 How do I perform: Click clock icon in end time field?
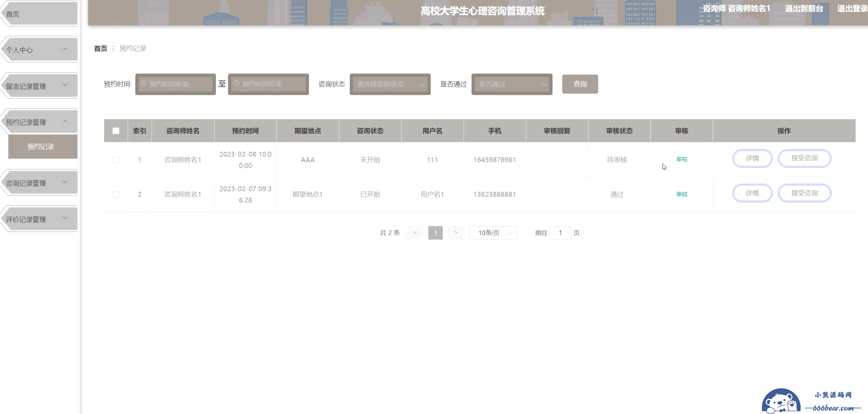coord(237,84)
